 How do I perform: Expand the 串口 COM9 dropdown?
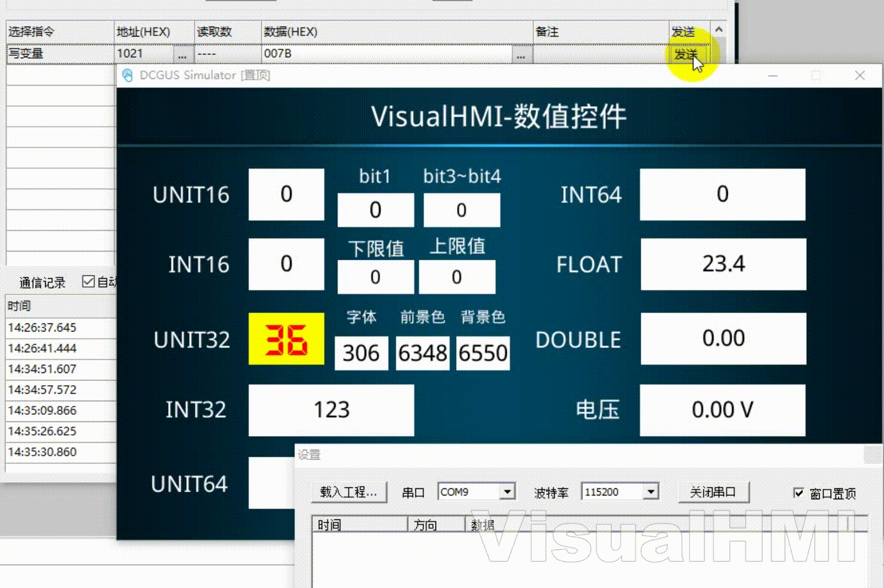(x=507, y=492)
